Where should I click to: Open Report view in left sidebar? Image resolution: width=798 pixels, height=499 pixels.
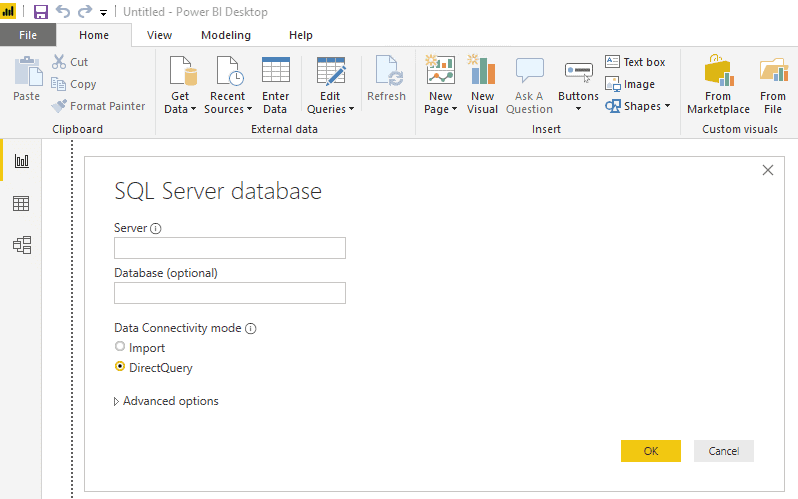pyautogui.click(x=21, y=161)
